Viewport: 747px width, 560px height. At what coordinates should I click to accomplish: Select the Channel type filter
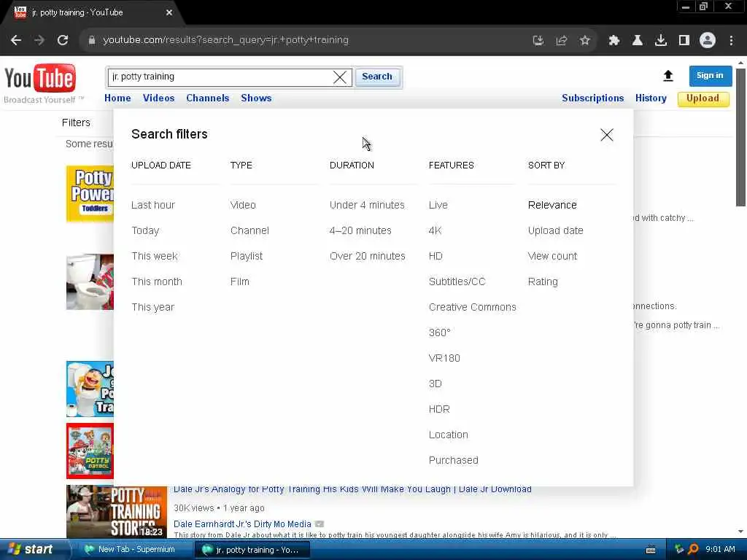click(249, 230)
